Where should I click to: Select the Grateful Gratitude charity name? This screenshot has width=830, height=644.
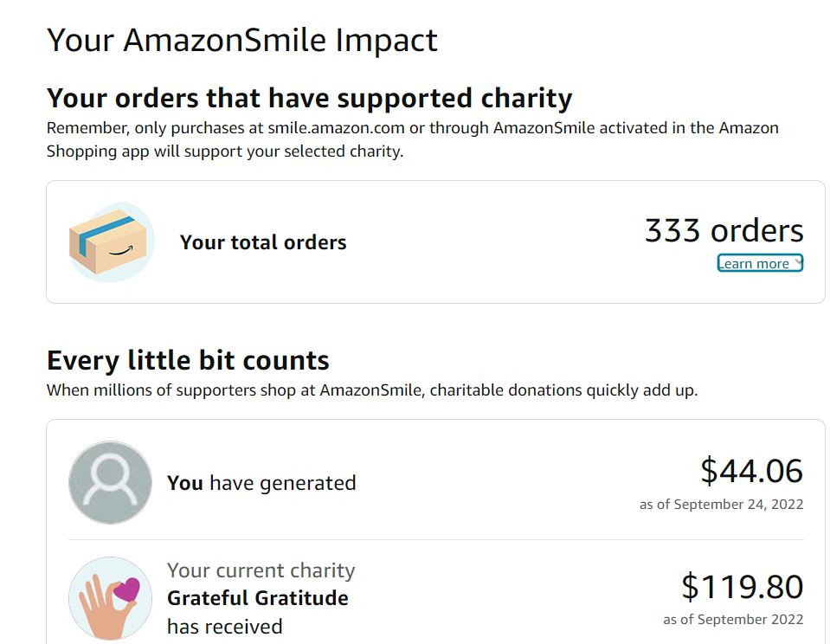tap(257, 598)
